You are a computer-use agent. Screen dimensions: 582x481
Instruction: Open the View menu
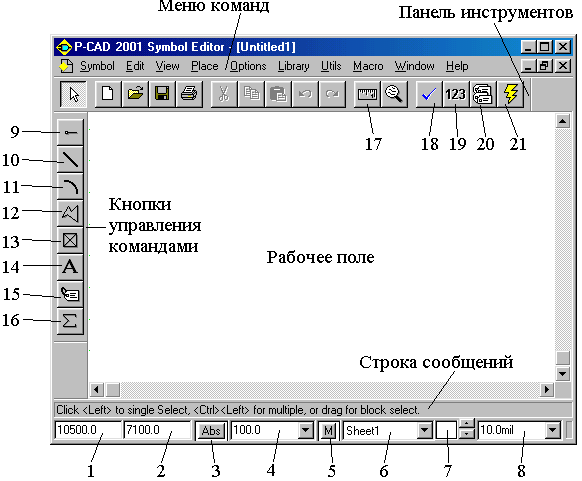[167, 66]
